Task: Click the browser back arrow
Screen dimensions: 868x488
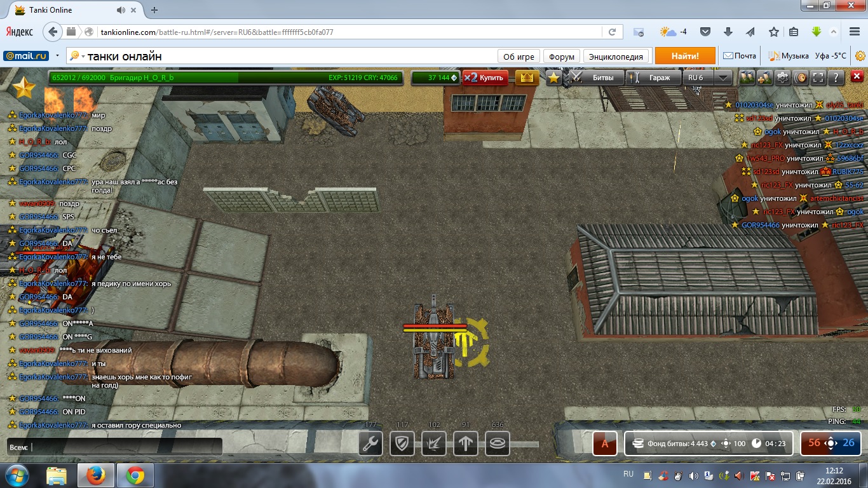Action: 53,32
